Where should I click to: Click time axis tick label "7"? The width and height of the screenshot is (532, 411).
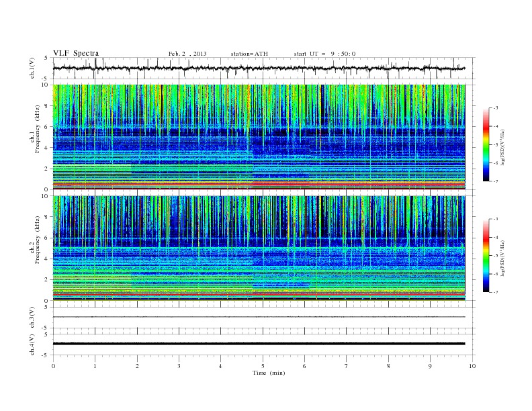[x=347, y=366]
